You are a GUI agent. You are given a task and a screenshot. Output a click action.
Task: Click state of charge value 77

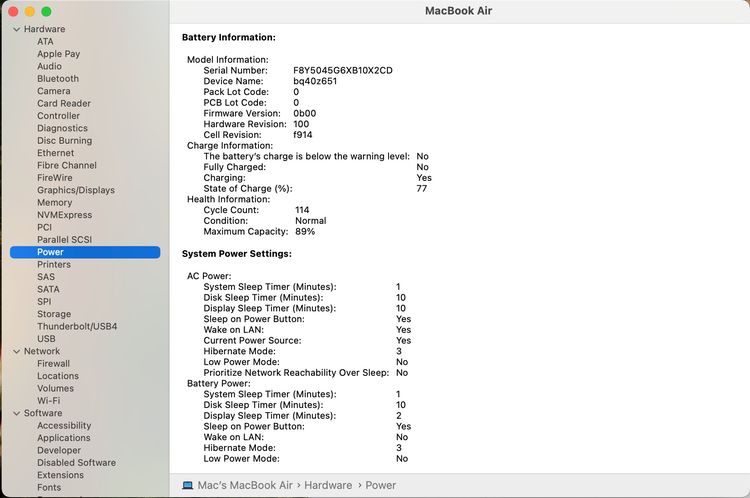421,189
